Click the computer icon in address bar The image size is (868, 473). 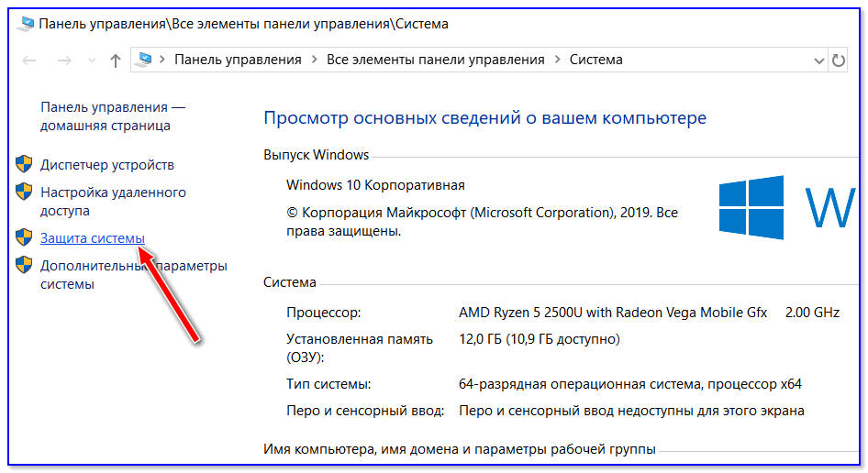click(144, 60)
